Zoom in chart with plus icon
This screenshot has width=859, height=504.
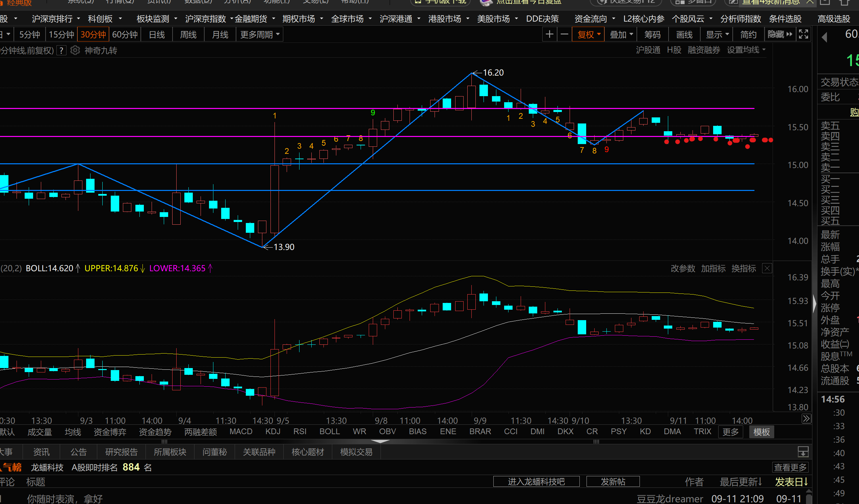549,34
